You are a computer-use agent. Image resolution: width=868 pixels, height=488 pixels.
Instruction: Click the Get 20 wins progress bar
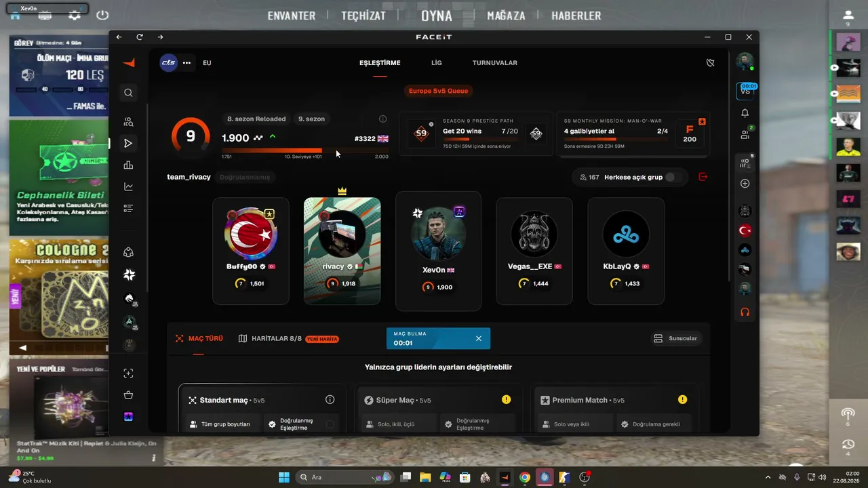click(x=480, y=140)
